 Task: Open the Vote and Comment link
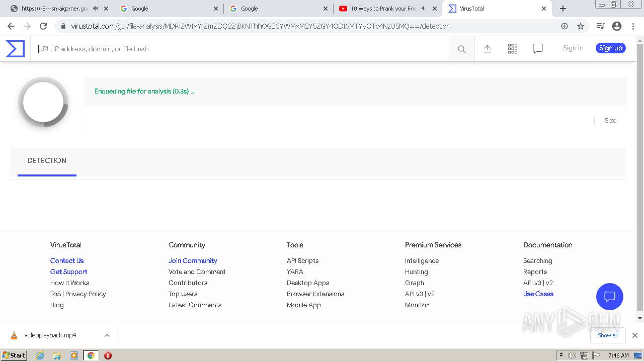tap(197, 271)
